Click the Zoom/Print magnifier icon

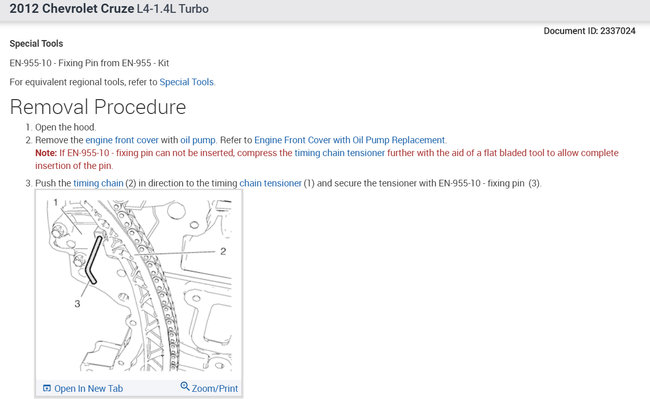[184, 386]
